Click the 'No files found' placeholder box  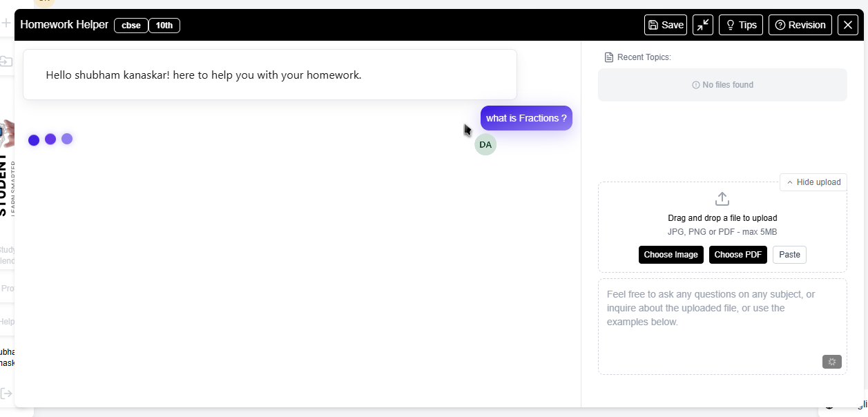[x=722, y=85]
